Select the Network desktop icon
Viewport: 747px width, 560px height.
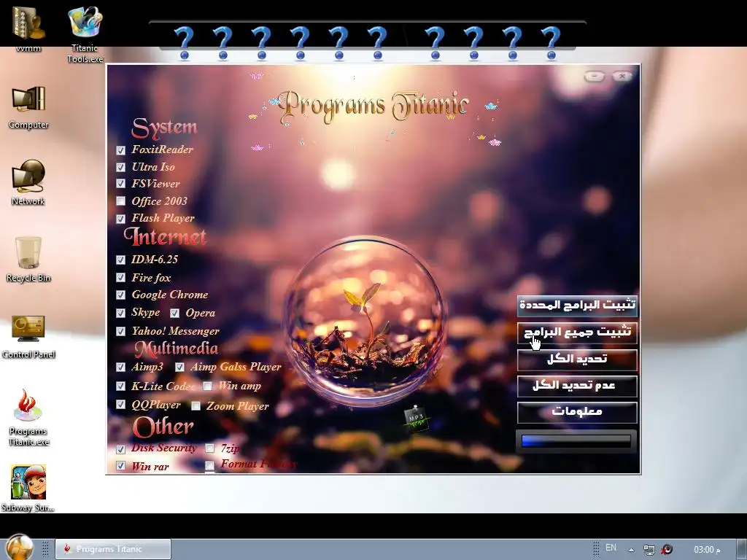coord(28,182)
